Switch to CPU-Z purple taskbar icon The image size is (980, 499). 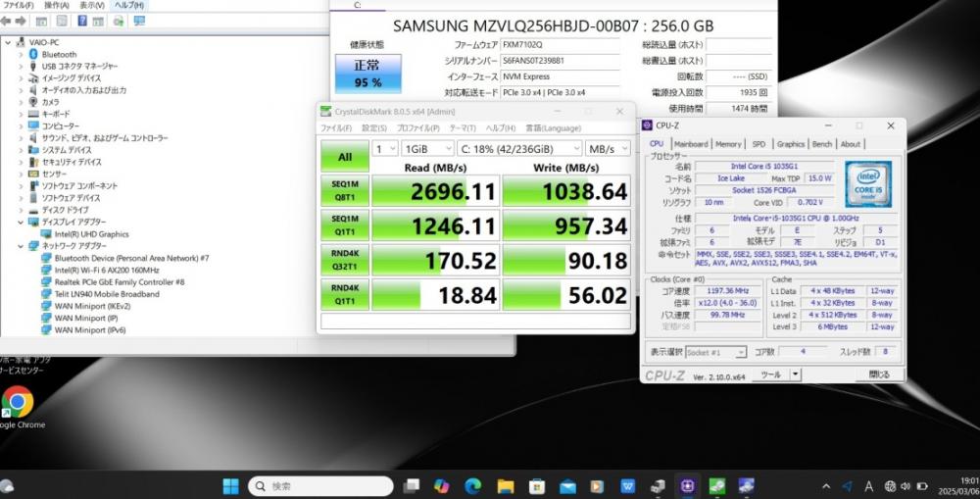[688, 486]
